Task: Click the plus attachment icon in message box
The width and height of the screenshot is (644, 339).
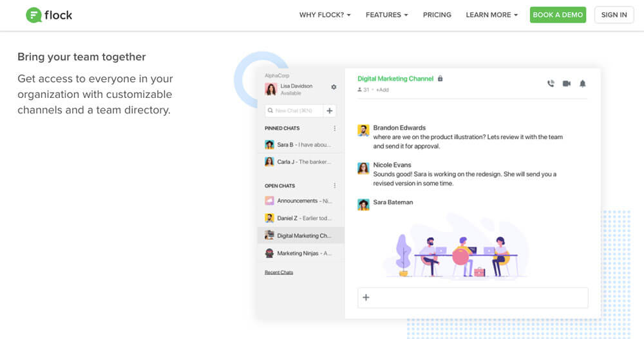Action: pyautogui.click(x=366, y=298)
